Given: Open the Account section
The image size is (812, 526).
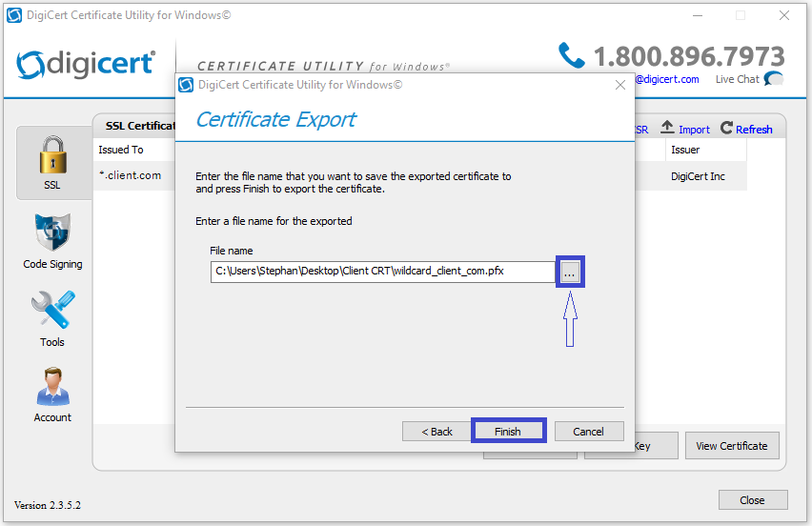Looking at the screenshot, I should pyautogui.click(x=52, y=395).
